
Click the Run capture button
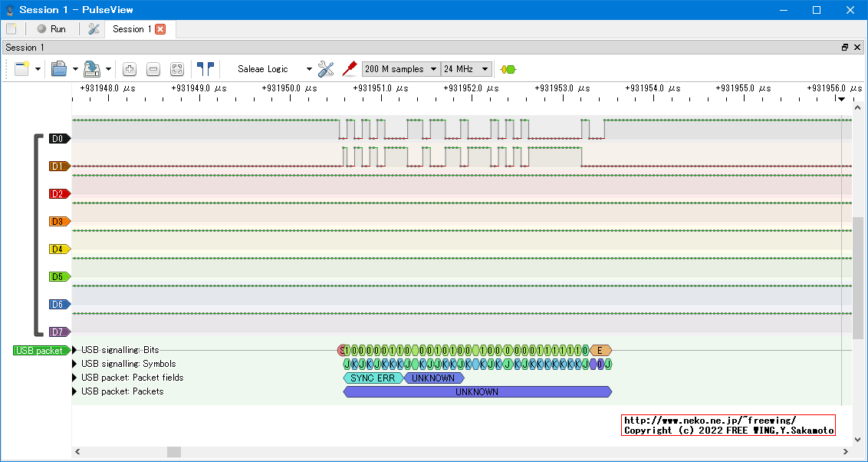pyautogui.click(x=51, y=29)
